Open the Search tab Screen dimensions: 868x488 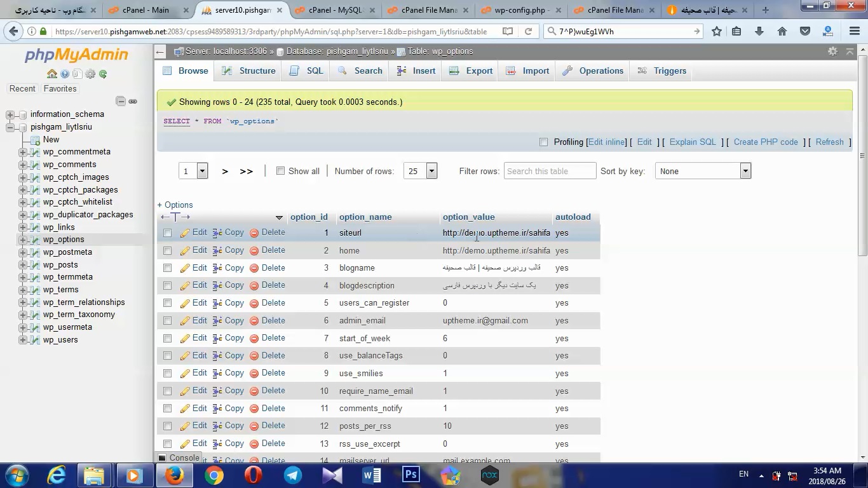pos(360,71)
